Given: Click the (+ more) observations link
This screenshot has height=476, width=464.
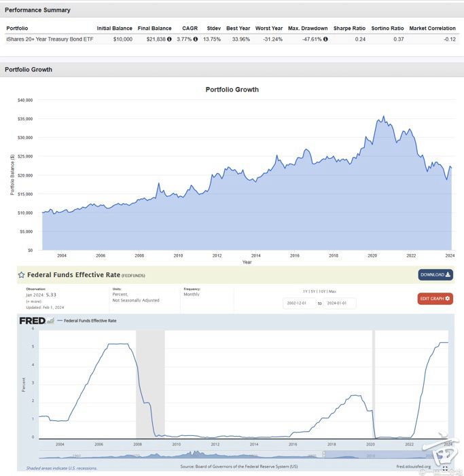Looking at the screenshot, I should coord(34,301).
